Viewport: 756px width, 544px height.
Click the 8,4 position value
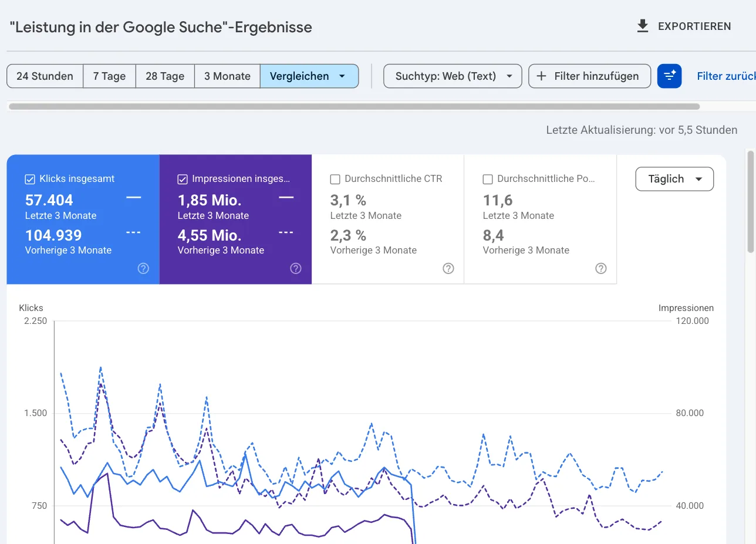coord(494,235)
